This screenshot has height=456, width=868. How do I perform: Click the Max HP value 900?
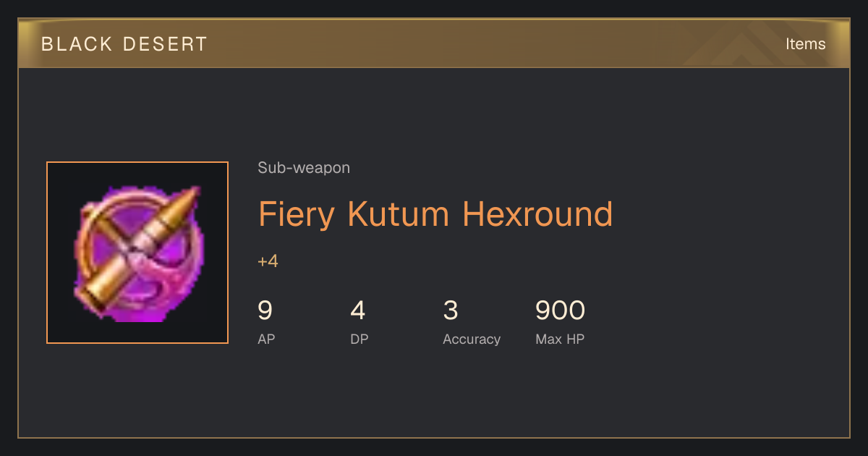[x=560, y=311]
